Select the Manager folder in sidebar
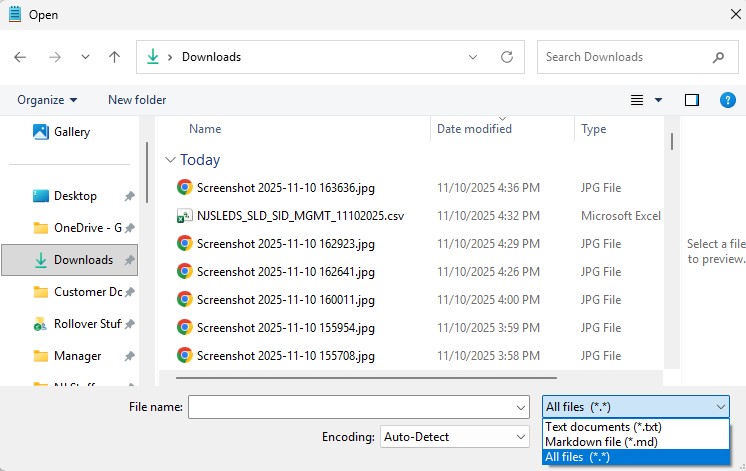This screenshot has width=746, height=471. tap(67, 356)
